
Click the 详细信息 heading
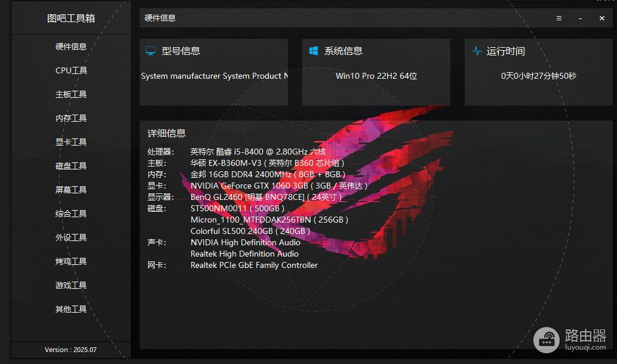tap(167, 133)
